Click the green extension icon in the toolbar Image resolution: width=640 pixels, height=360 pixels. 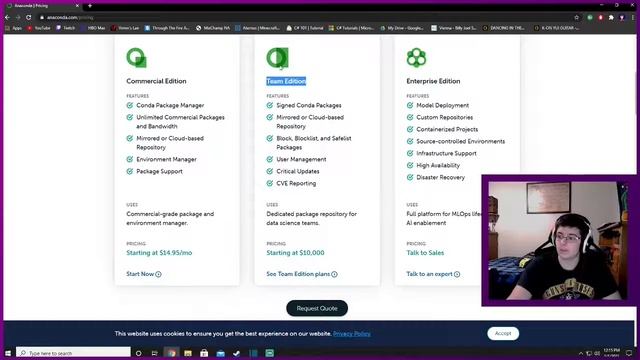click(x=590, y=18)
